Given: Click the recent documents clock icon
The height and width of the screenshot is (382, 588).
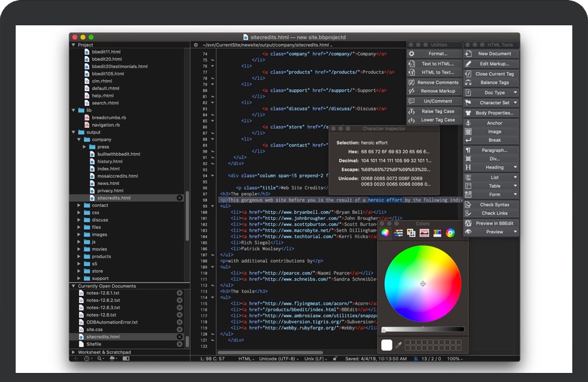Looking at the screenshot, I should 87,359.
